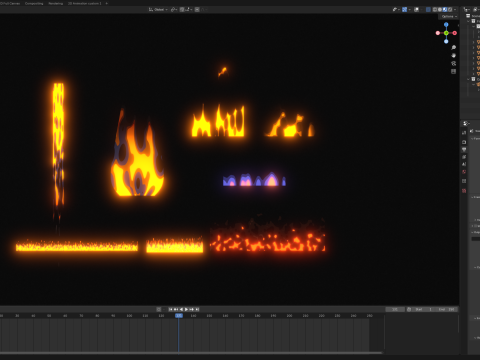Click the timeline horizontal scrollbar
Image resolution: width=480 pixels, height=360 pixels.
click(191, 353)
